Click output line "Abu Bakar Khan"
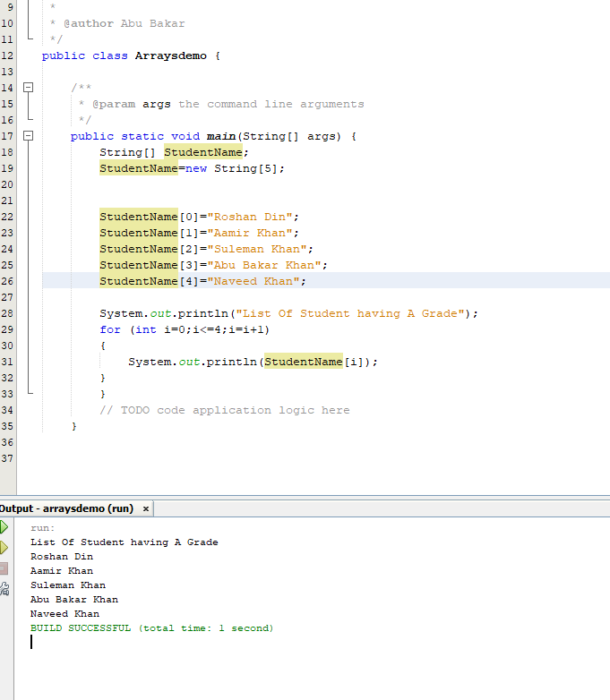This screenshot has width=610, height=700. (74, 600)
